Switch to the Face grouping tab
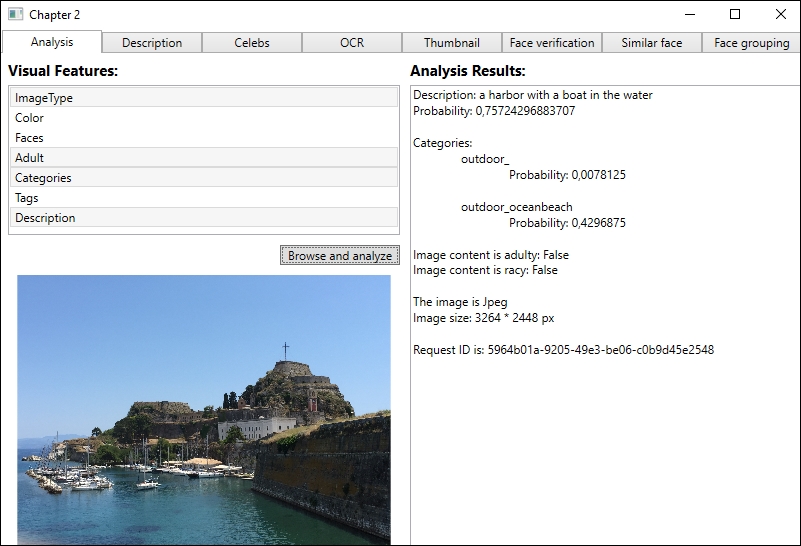 coord(751,43)
